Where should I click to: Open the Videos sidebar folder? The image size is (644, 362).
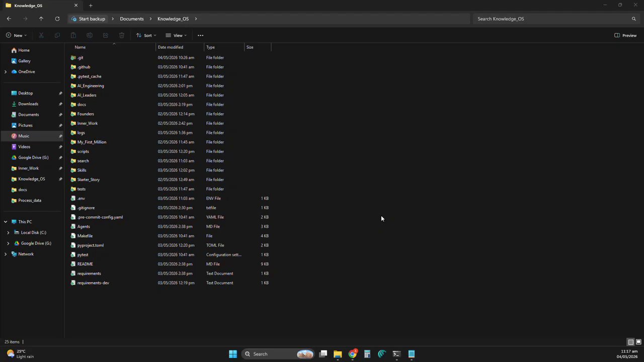coord(24,147)
